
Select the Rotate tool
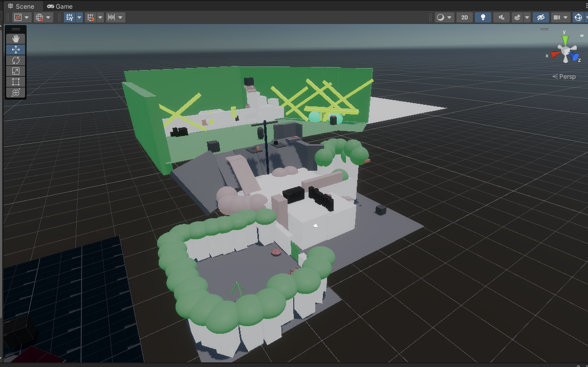(x=15, y=60)
